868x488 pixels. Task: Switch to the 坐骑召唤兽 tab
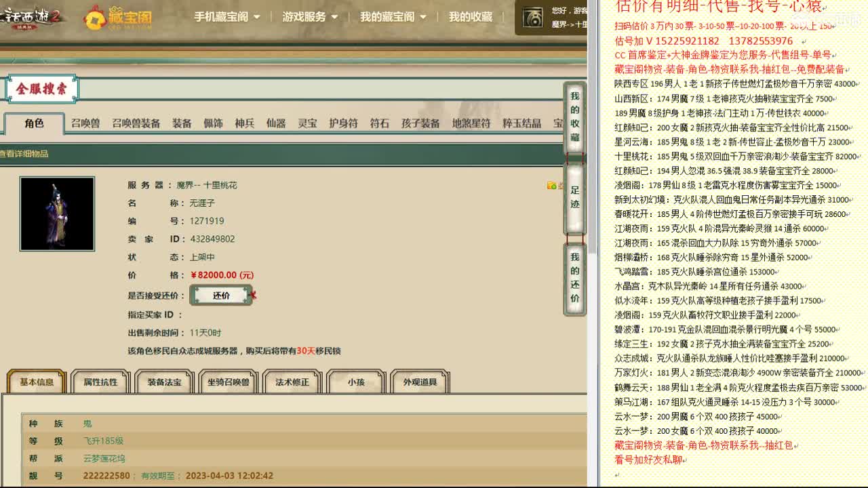click(229, 382)
